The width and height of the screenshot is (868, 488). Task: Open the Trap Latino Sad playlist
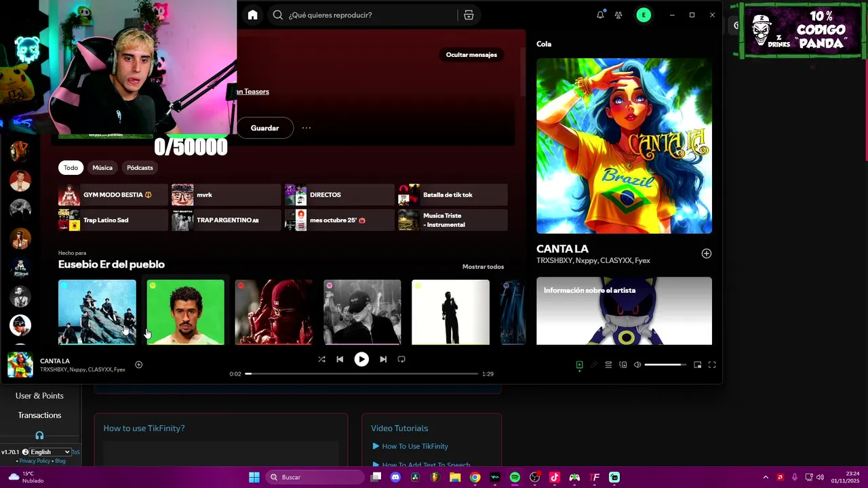(113, 220)
